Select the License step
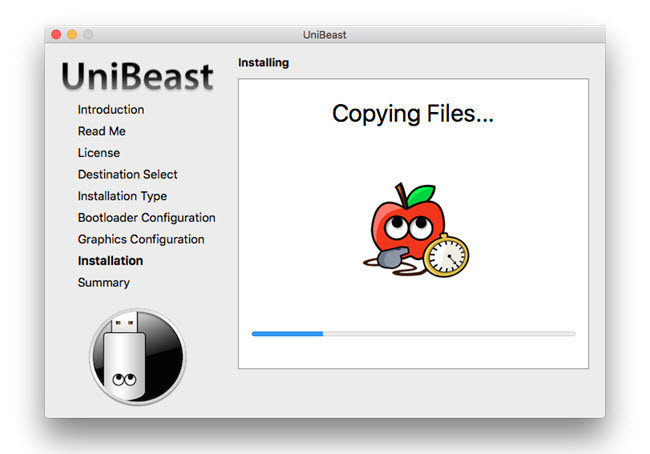The image size is (650, 454). coord(99,153)
